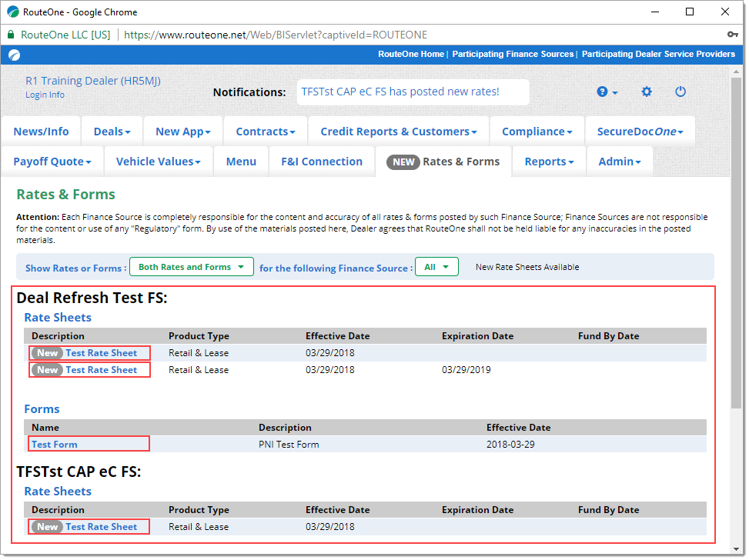Log out using the power icon
The width and height of the screenshot is (749, 560).
click(x=680, y=92)
